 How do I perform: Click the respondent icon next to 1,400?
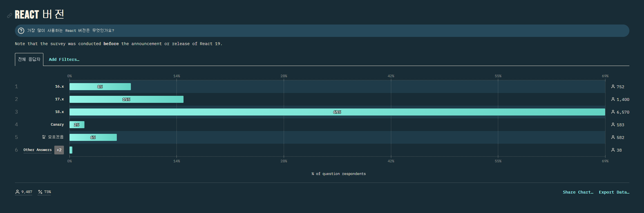pos(613,99)
